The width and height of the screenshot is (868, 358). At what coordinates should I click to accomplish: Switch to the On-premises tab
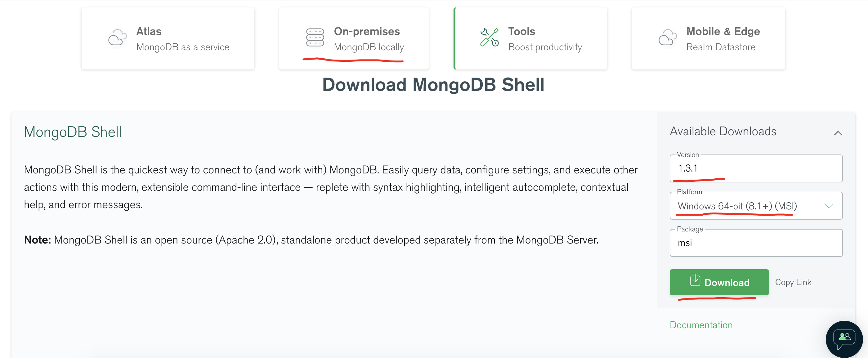click(354, 38)
